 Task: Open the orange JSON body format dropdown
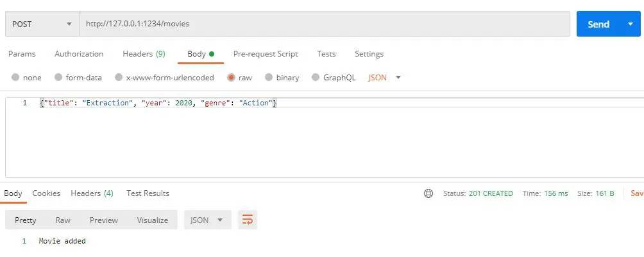(384, 78)
